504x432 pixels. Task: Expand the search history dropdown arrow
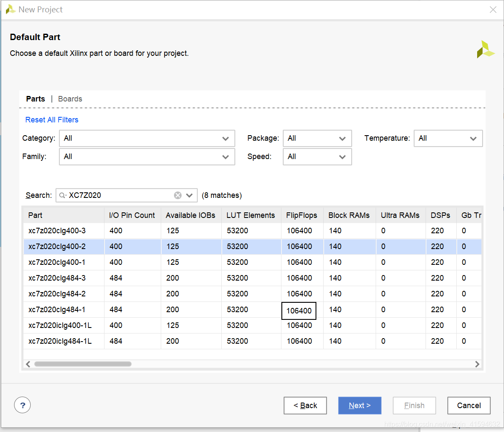[x=189, y=195]
